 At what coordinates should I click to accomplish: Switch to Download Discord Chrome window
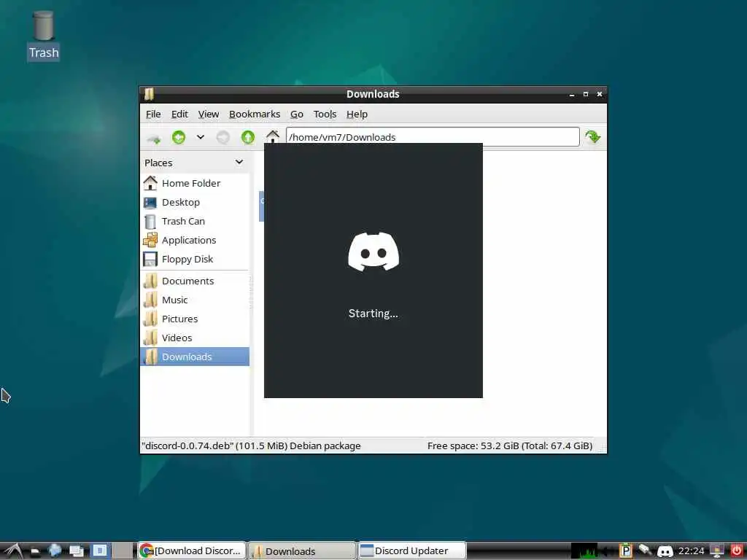192,551
